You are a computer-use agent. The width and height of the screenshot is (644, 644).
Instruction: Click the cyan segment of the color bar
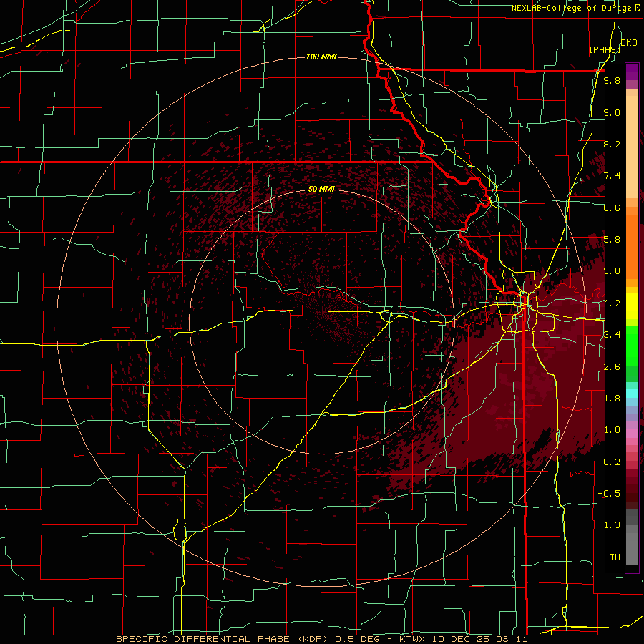click(632, 394)
